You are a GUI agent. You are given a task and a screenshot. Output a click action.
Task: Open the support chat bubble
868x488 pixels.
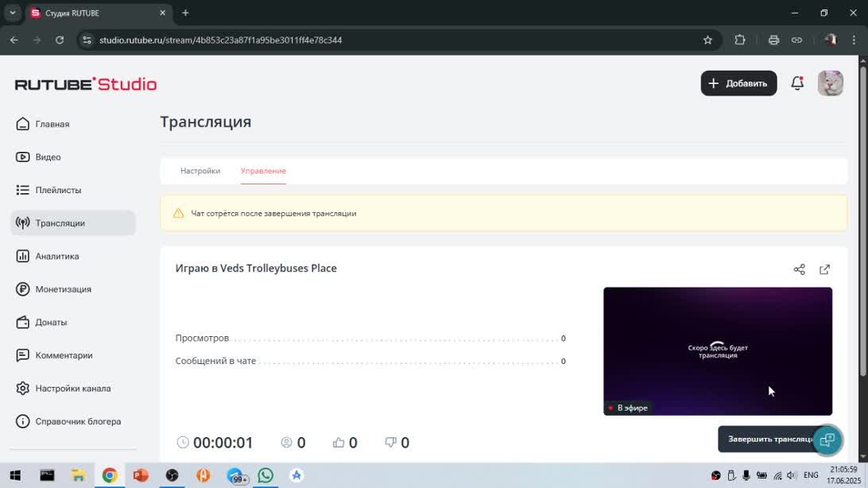[x=827, y=440]
